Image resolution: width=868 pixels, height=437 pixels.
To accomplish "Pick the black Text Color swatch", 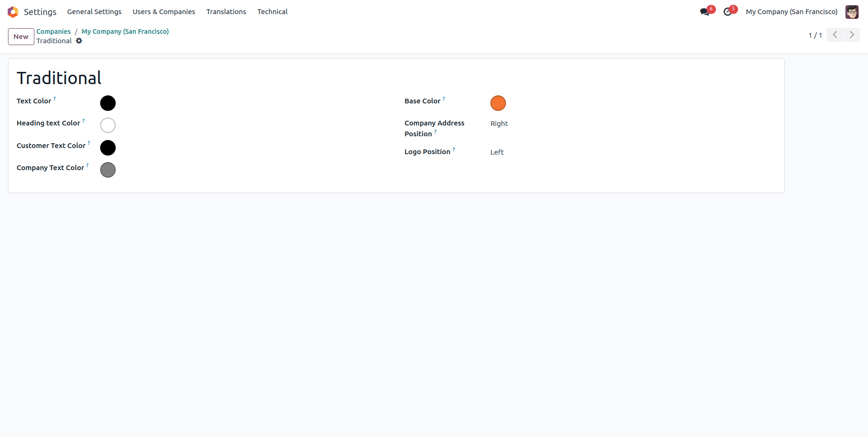I will coord(108,103).
